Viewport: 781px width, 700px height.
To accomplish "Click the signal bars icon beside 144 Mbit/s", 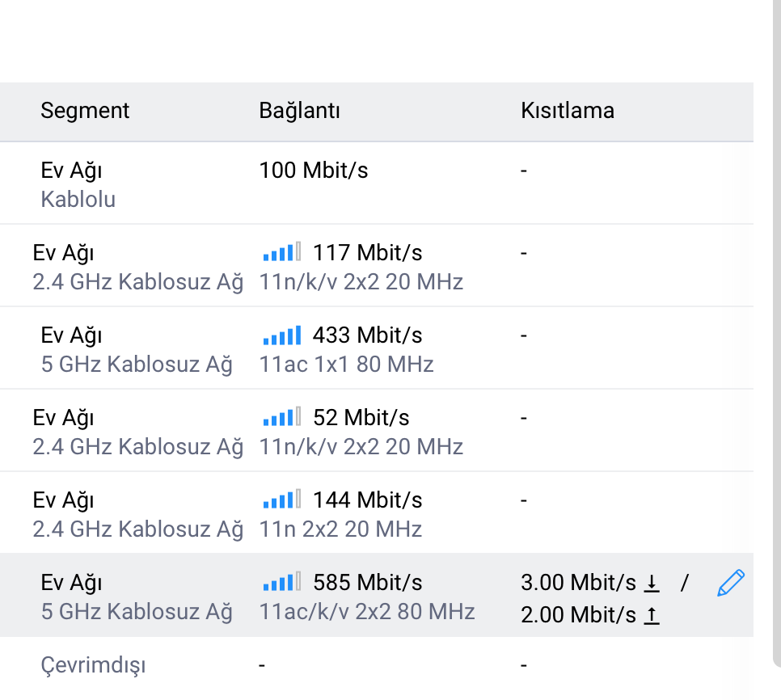I will pos(282,499).
